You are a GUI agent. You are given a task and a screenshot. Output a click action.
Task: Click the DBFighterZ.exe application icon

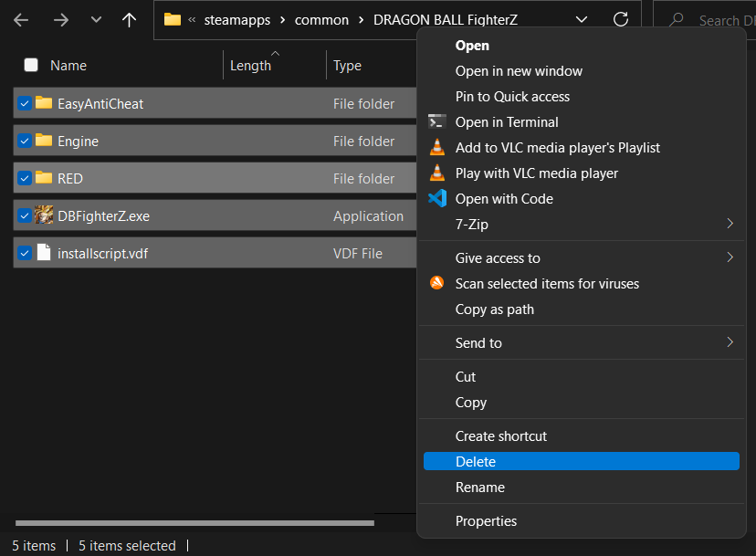pos(44,216)
